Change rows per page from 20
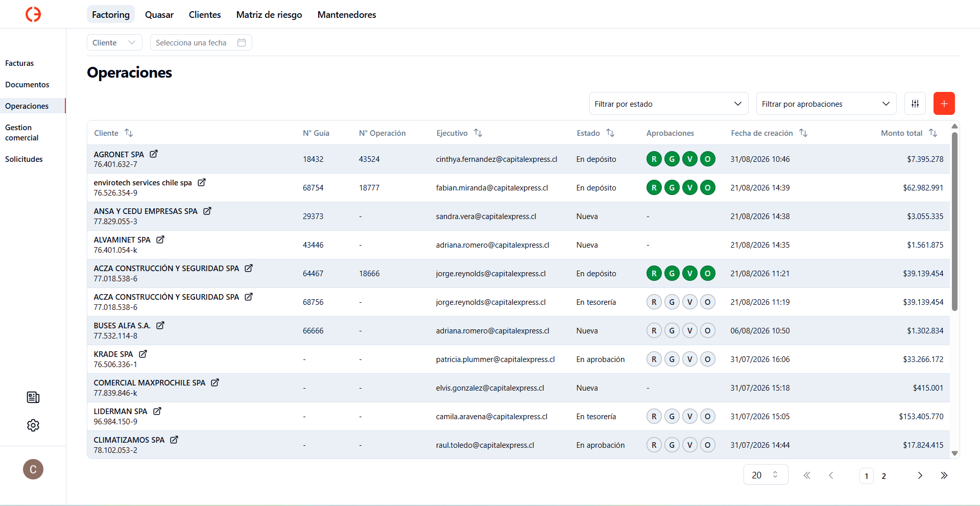The width and height of the screenshot is (980, 506). (766, 475)
